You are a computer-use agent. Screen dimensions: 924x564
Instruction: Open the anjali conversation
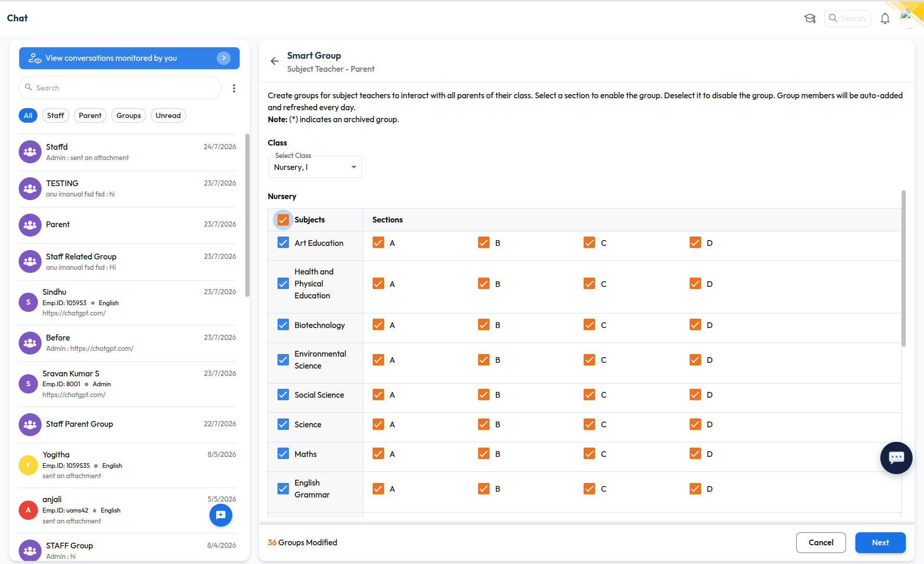[x=127, y=510]
